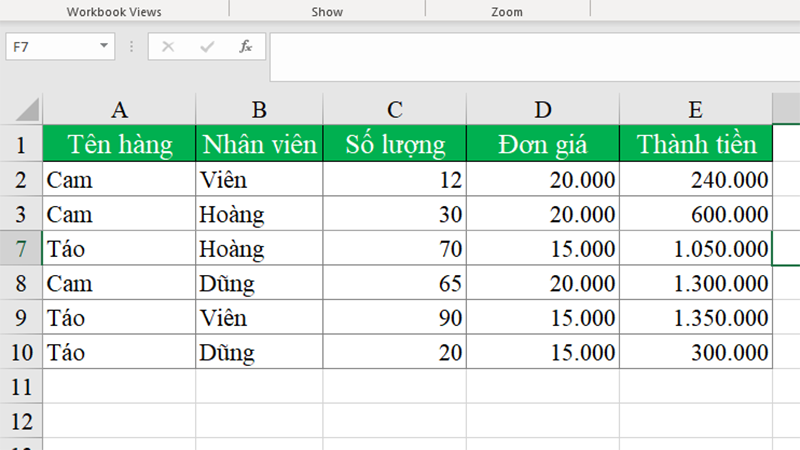
Task: Click the Enter checkmark icon in formula bar
Action: [x=207, y=46]
